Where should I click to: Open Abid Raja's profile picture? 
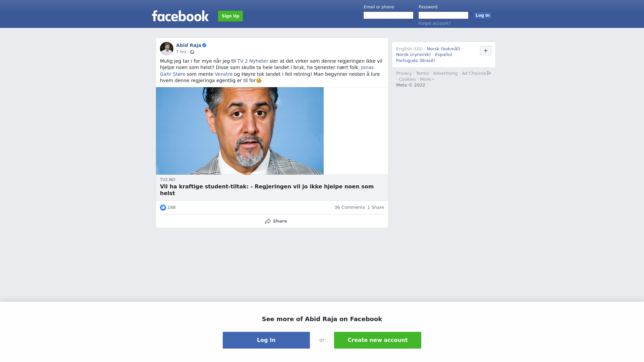coord(167,49)
